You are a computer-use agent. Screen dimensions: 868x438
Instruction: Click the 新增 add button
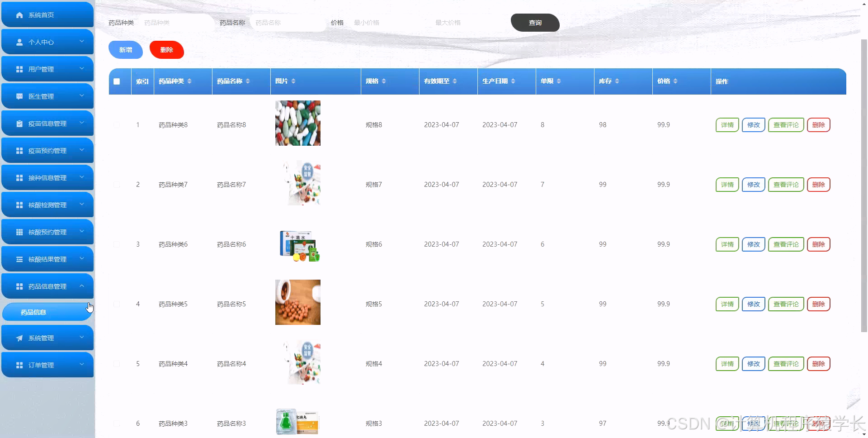point(125,50)
